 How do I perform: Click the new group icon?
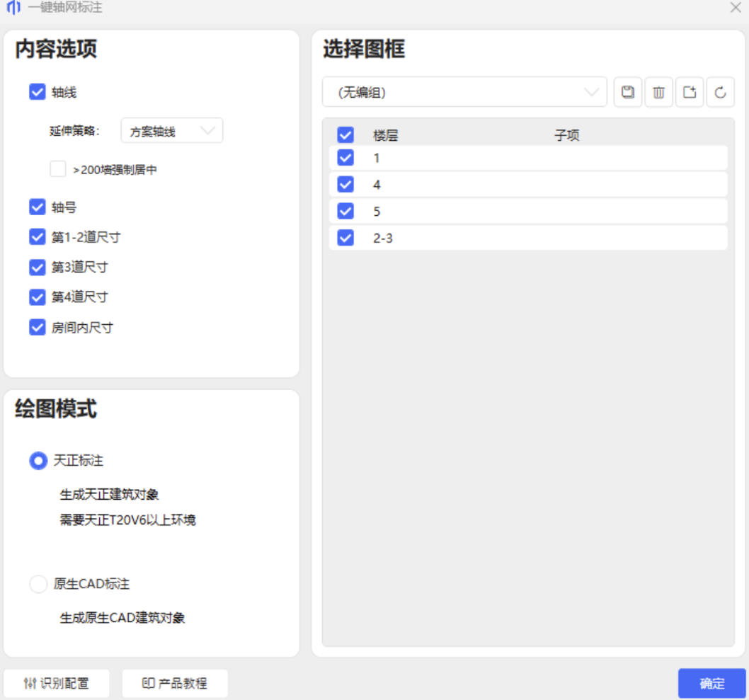click(x=690, y=92)
